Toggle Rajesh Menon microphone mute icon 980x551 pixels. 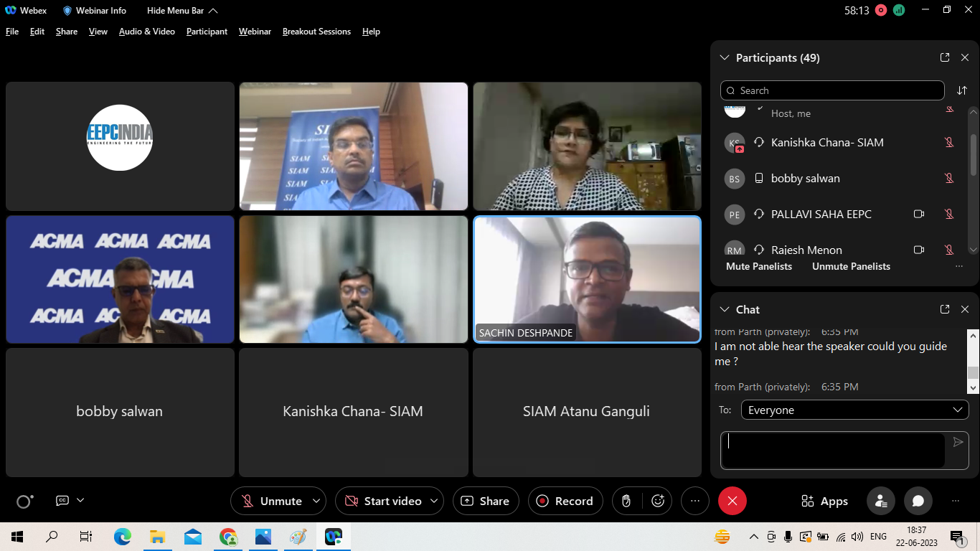949,250
